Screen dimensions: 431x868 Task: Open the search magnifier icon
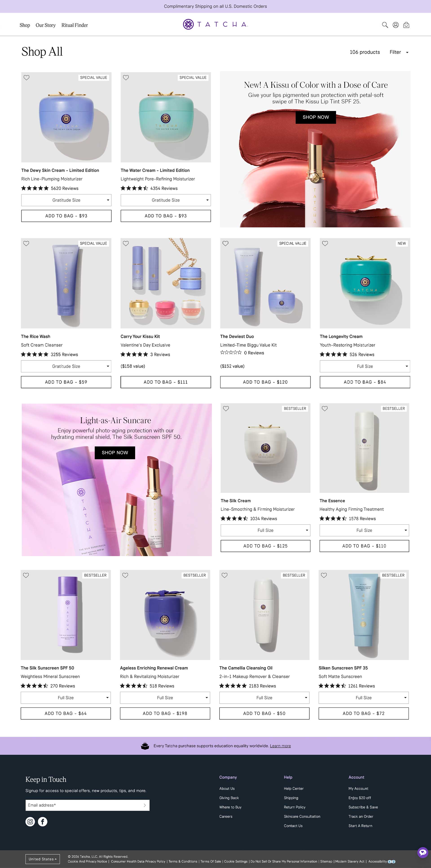click(x=385, y=25)
